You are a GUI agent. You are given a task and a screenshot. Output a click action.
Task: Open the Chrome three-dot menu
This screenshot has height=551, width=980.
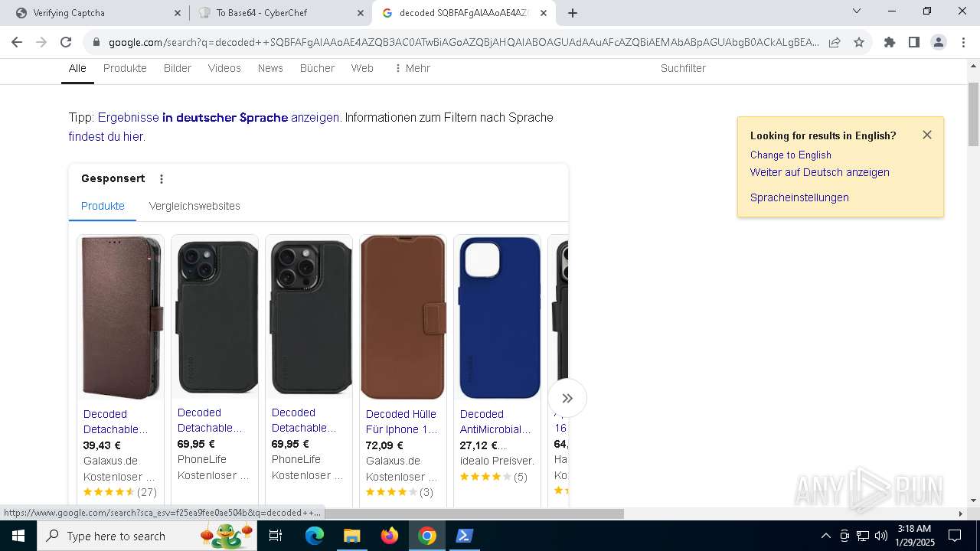click(x=962, y=42)
